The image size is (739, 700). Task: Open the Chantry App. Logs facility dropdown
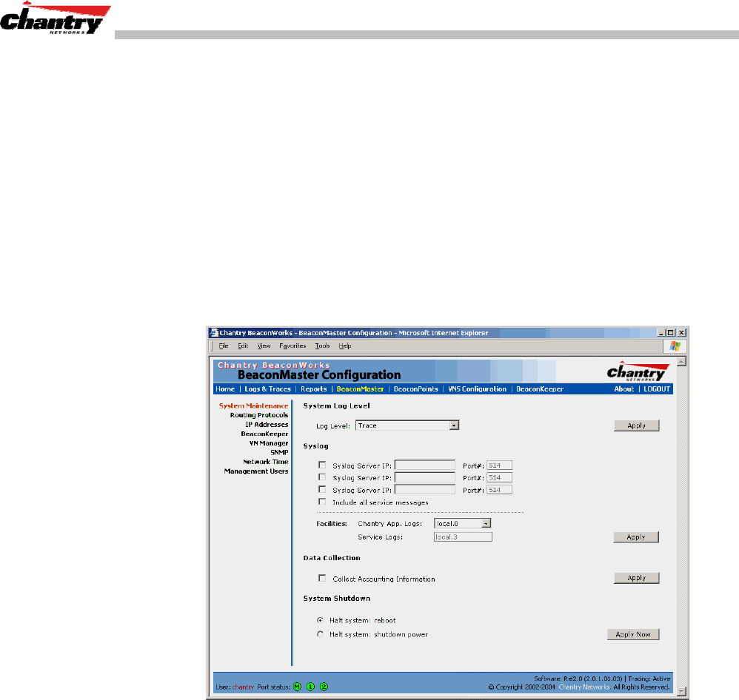point(462,523)
